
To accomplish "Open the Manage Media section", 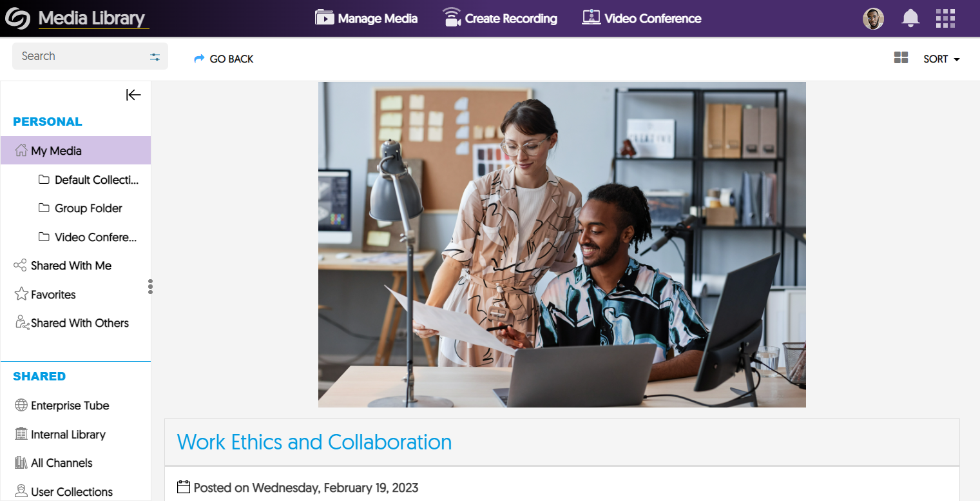I will pos(366,18).
